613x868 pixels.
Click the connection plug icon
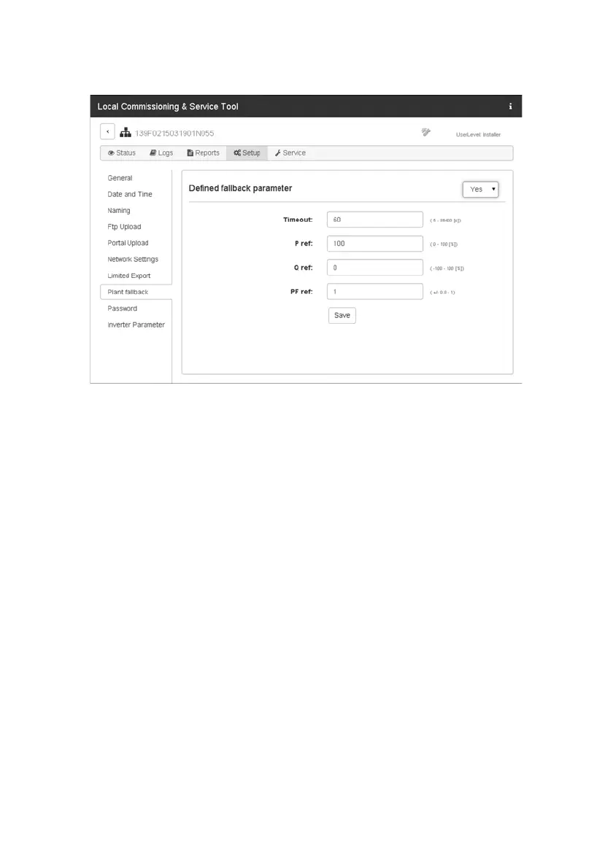click(426, 132)
